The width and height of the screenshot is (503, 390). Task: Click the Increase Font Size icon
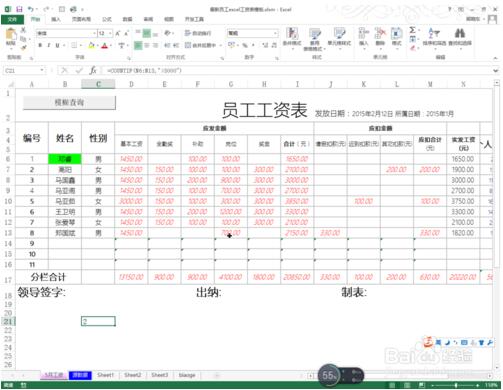pos(118,33)
